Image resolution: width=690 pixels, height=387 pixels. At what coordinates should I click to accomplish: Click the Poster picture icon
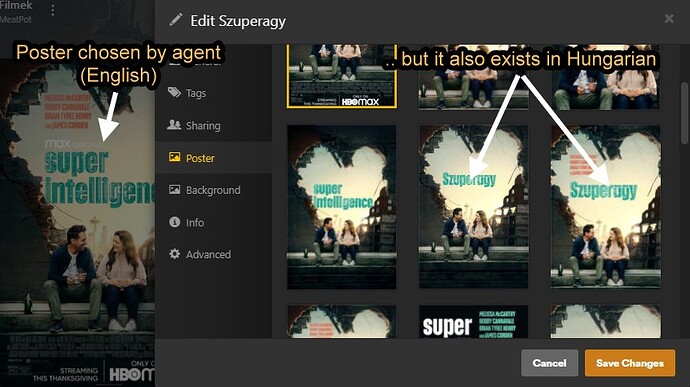point(174,157)
